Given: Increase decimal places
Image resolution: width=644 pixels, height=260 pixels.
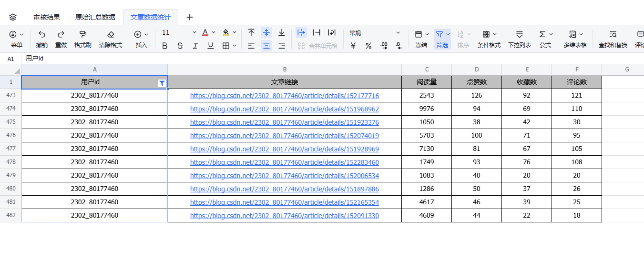Looking at the screenshot, I should click(384, 46).
